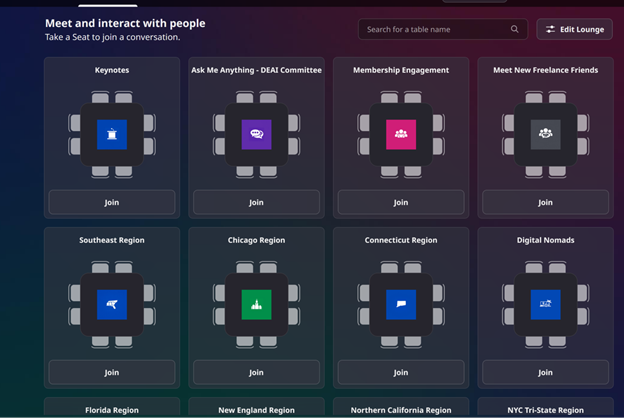Click the Meet New Freelance Friends icon
The width and height of the screenshot is (624, 418).
pyautogui.click(x=545, y=134)
